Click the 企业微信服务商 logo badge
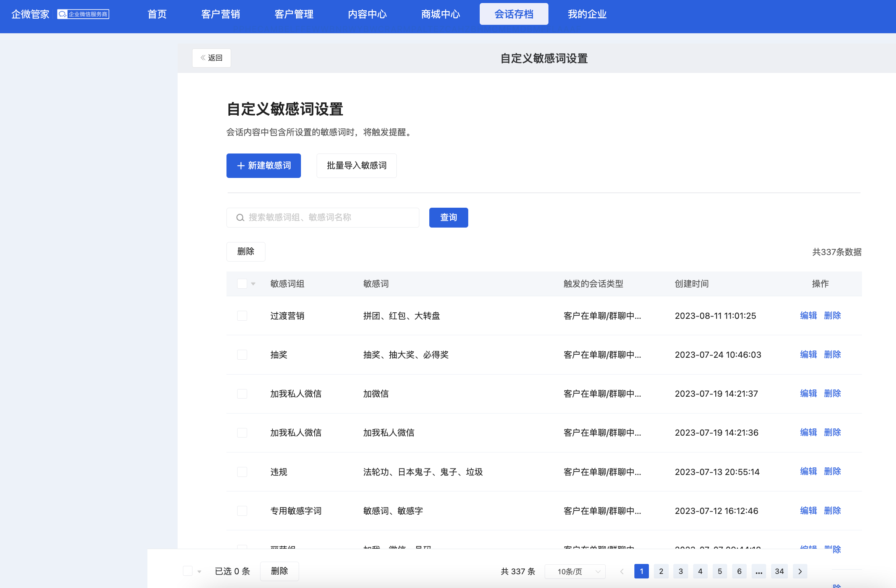Image resolution: width=896 pixels, height=588 pixels. pyautogui.click(x=83, y=14)
